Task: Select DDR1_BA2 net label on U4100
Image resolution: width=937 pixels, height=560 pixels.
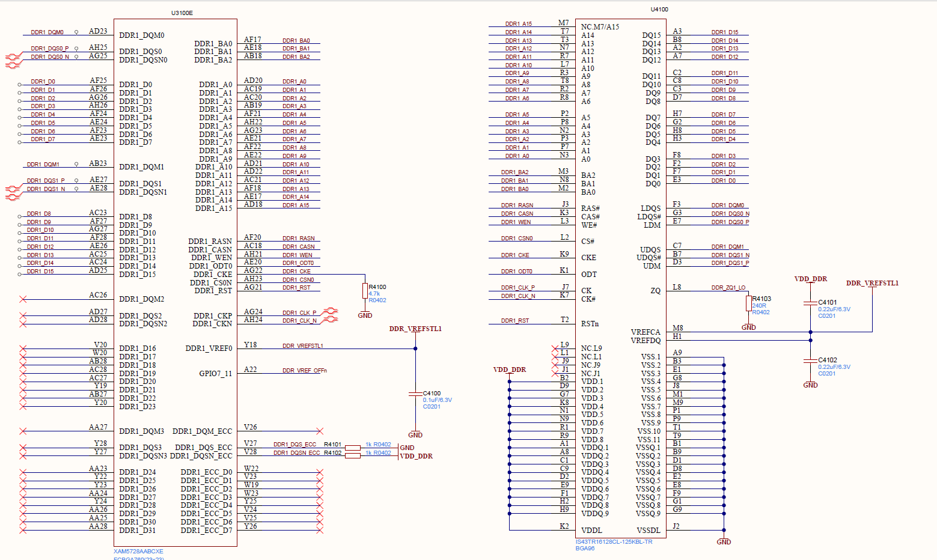Action: [x=515, y=172]
